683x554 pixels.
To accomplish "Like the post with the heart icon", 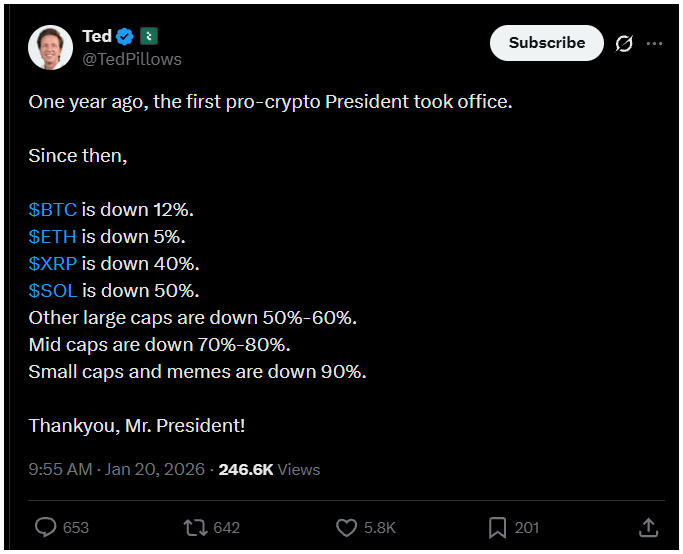I will click(x=346, y=527).
